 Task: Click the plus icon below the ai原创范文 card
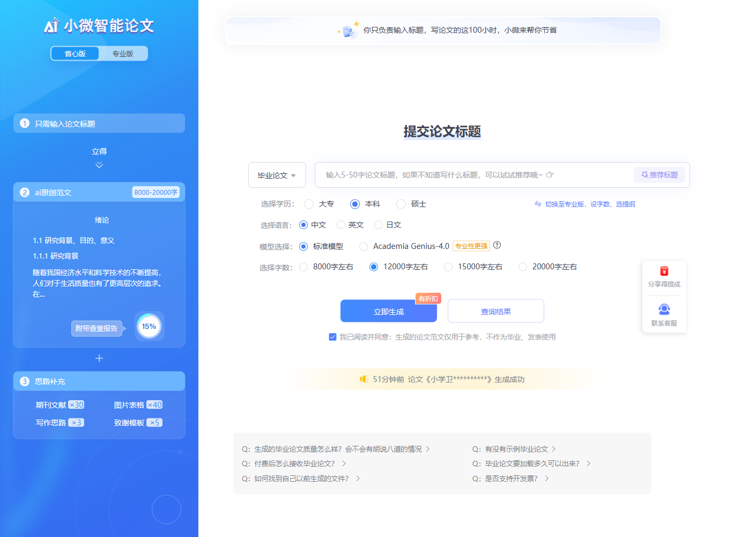pos(99,358)
